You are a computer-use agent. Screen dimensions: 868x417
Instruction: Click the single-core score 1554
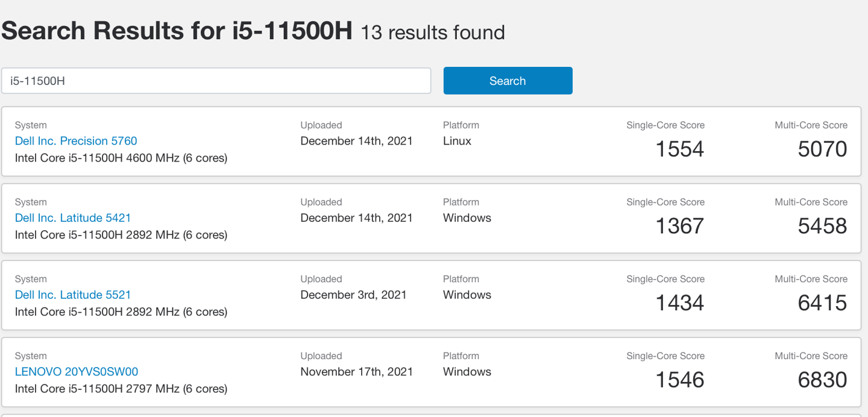679,149
